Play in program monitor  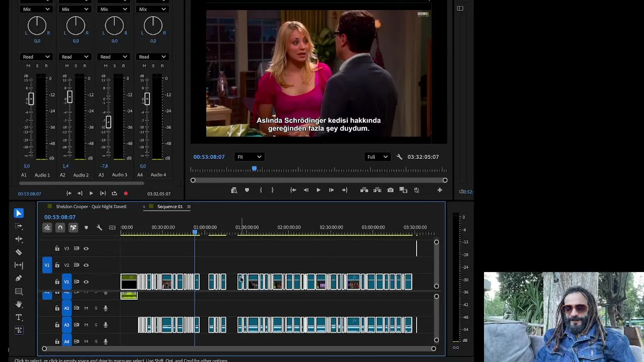pyautogui.click(x=318, y=190)
